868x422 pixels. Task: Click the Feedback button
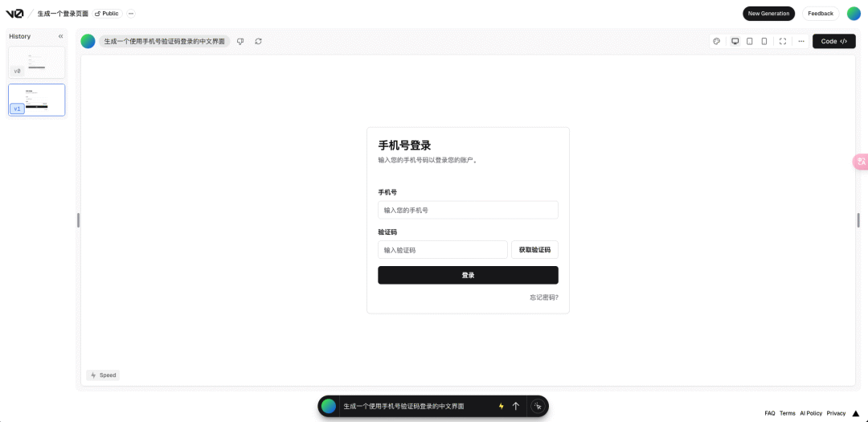click(821, 14)
